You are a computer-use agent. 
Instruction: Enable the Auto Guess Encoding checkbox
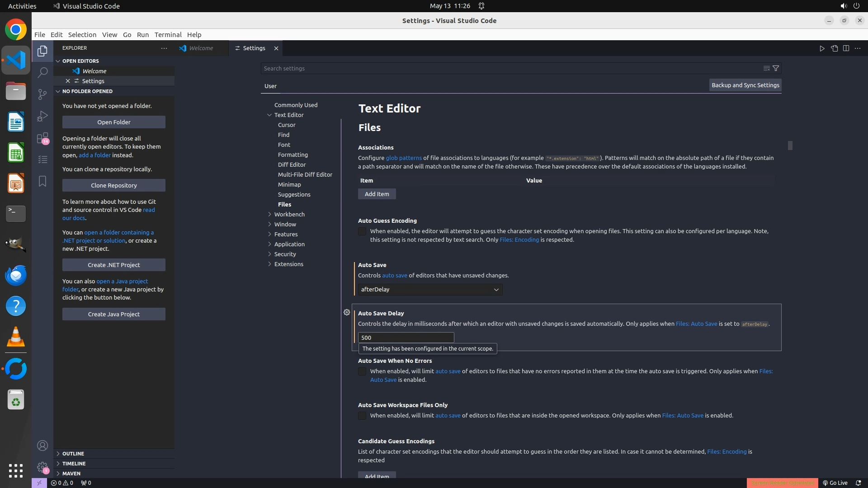pos(362,231)
